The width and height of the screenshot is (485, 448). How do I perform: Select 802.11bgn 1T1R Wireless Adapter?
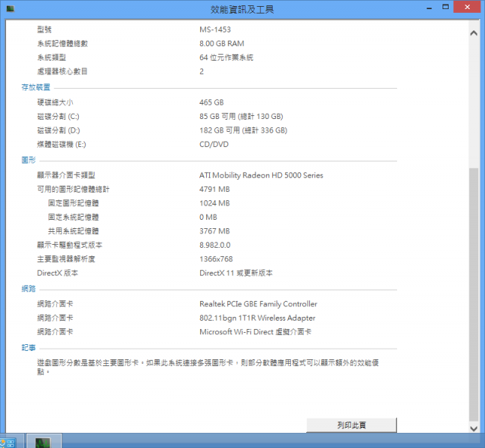[x=258, y=318]
